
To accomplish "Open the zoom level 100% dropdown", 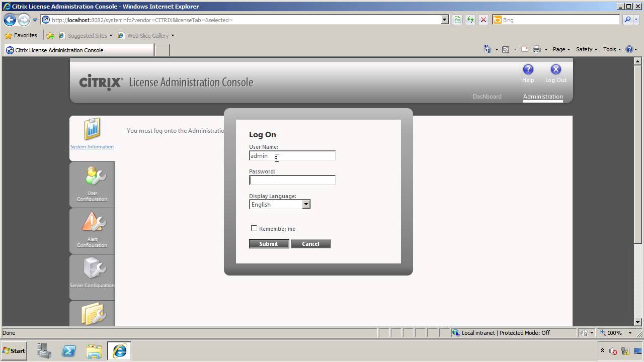I will coord(630,333).
